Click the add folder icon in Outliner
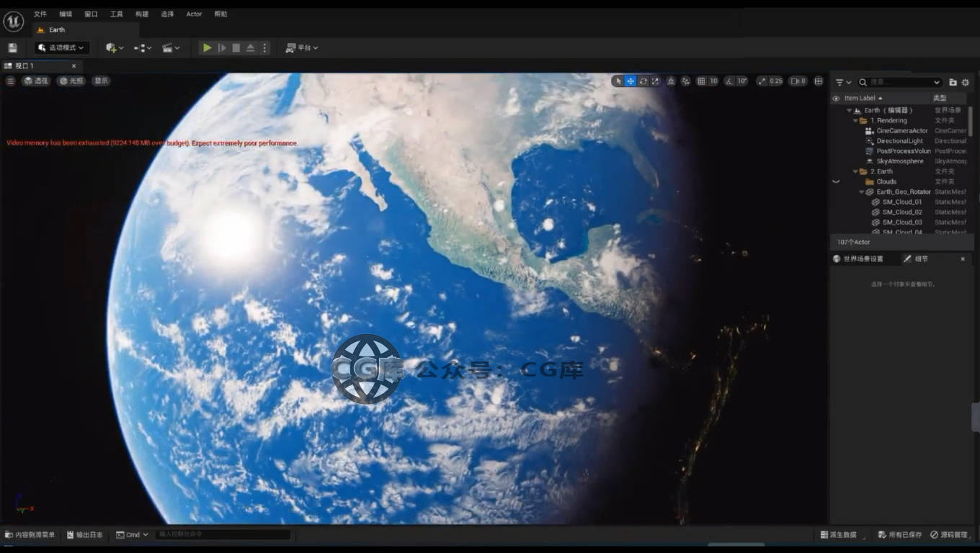The height and width of the screenshot is (553, 980). (953, 83)
